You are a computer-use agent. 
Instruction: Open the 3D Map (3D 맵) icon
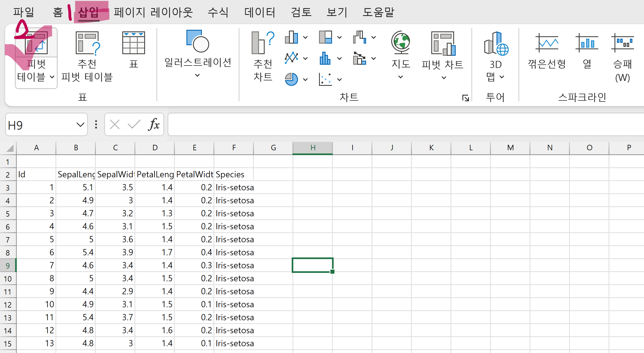coord(496,43)
